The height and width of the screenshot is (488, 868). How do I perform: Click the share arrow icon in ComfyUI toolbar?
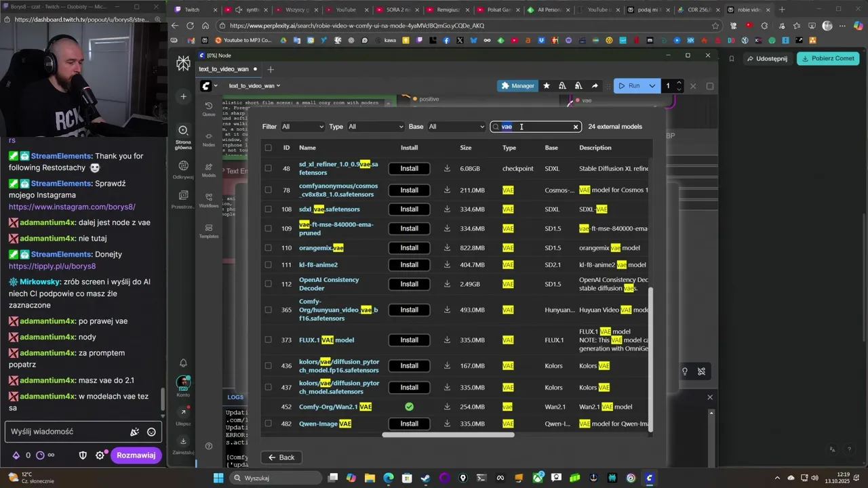(595, 86)
